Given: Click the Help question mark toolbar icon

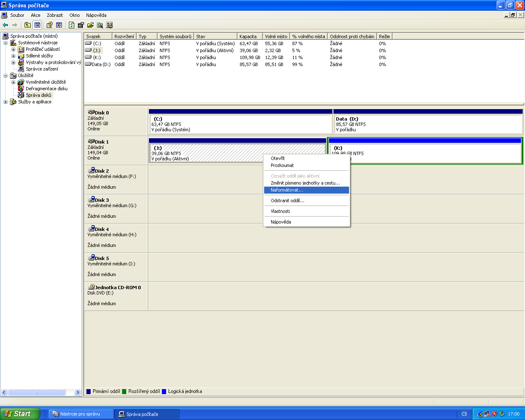Looking at the screenshot, I should point(49,25).
